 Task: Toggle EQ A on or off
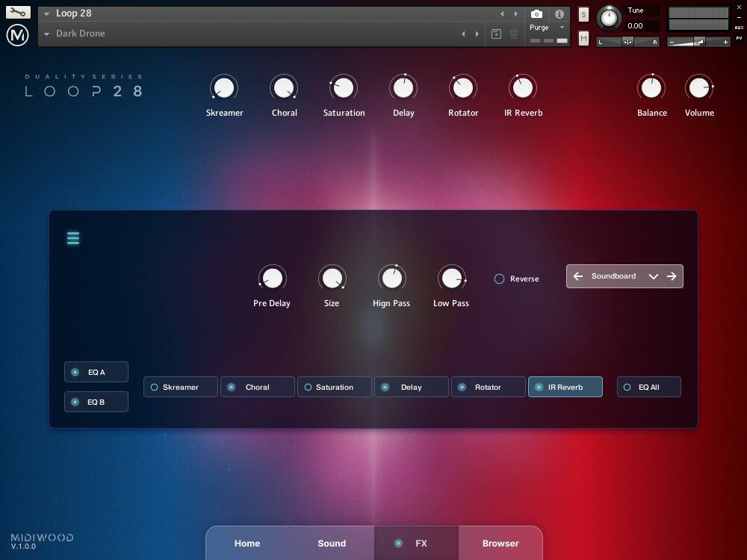96,372
